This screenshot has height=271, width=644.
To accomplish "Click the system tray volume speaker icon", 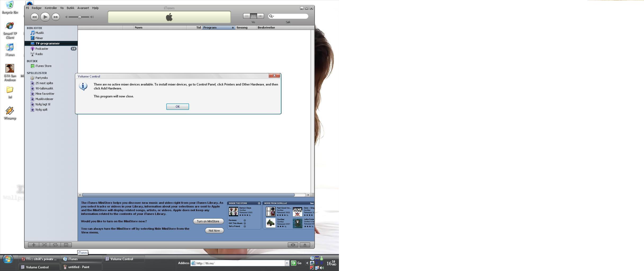I will 322,268.
